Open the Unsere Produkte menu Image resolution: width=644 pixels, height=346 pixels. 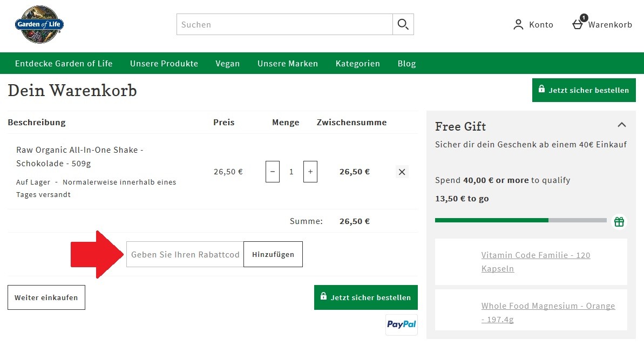pyautogui.click(x=164, y=63)
